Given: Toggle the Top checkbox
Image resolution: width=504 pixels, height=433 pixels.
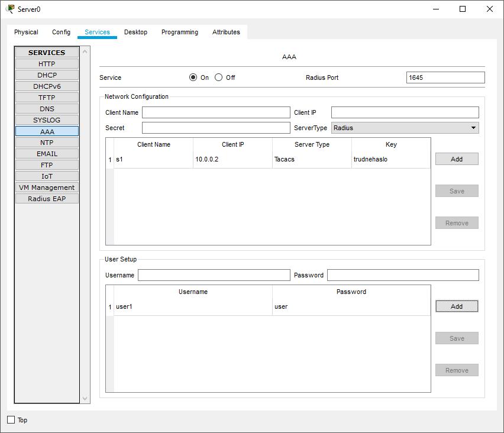Looking at the screenshot, I should point(11,420).
